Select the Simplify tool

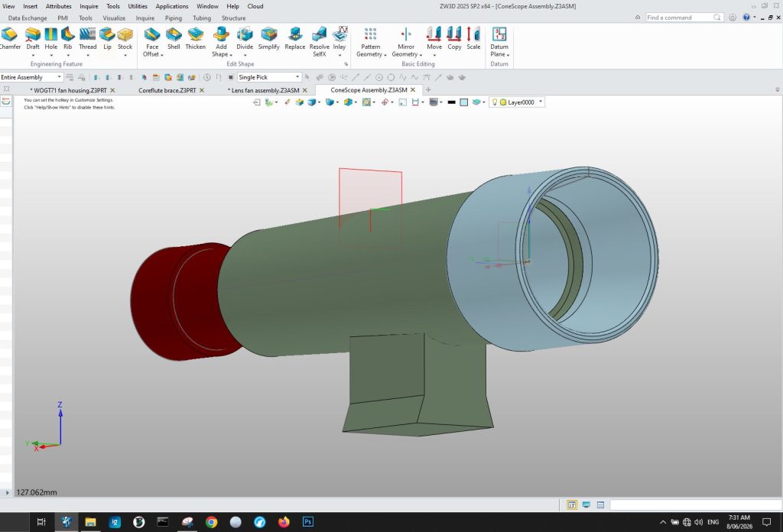point(268,38)
